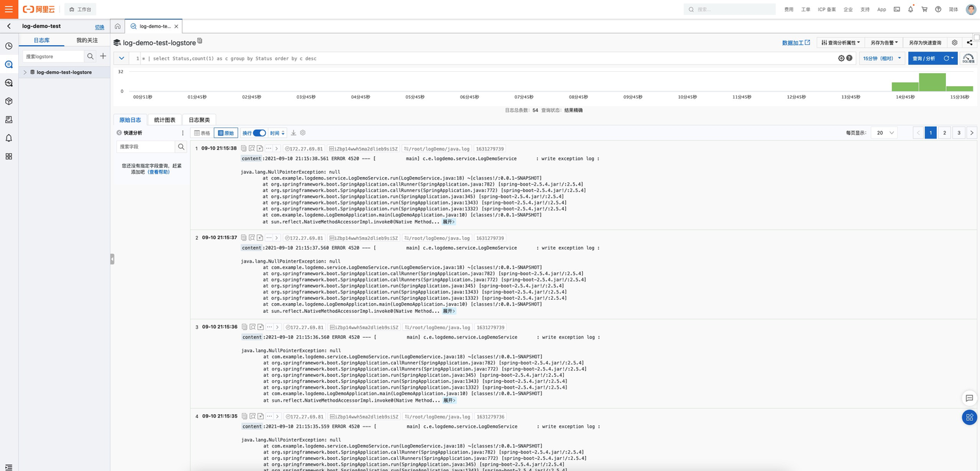Open the bell alerts icon in sidebar
980x471 pixels.
pos(8,138)
